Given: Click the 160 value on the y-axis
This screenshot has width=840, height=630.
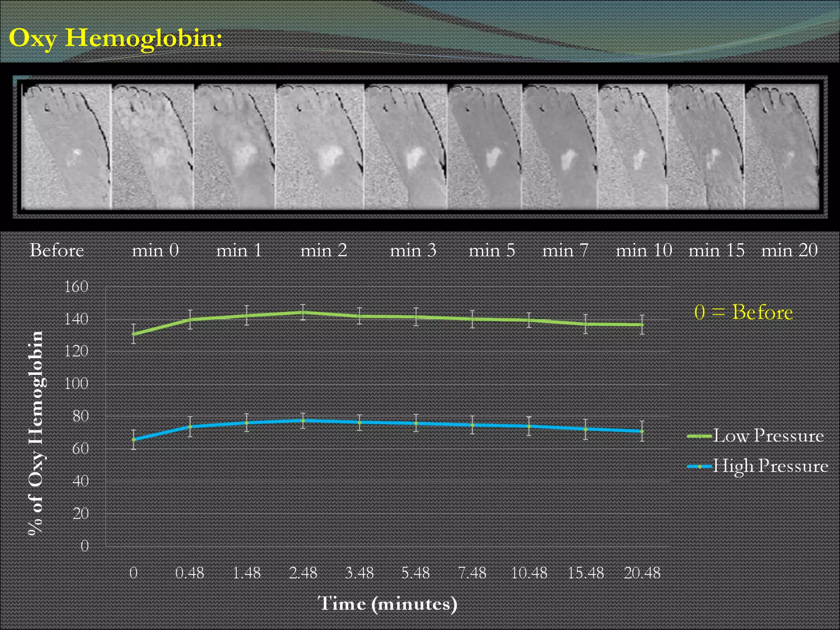Looking at the screenshot, I should pyautogui.click(x=76, y=287).
